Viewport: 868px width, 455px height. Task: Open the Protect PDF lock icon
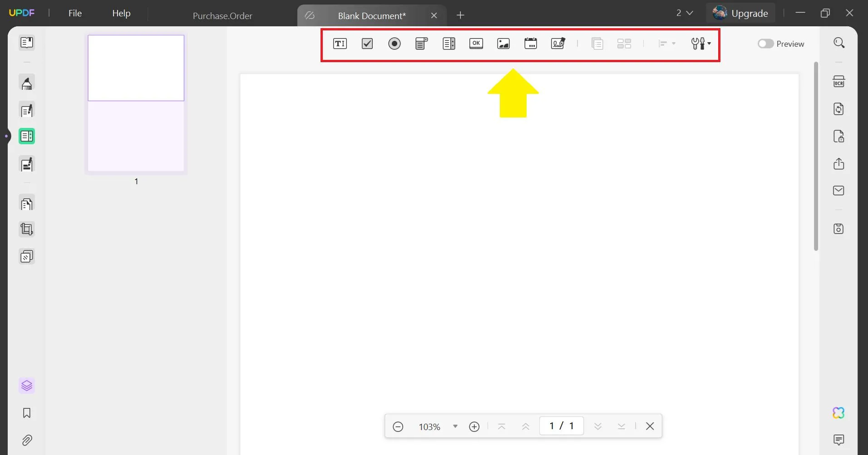pyautogui.click(x=838, y=136)
